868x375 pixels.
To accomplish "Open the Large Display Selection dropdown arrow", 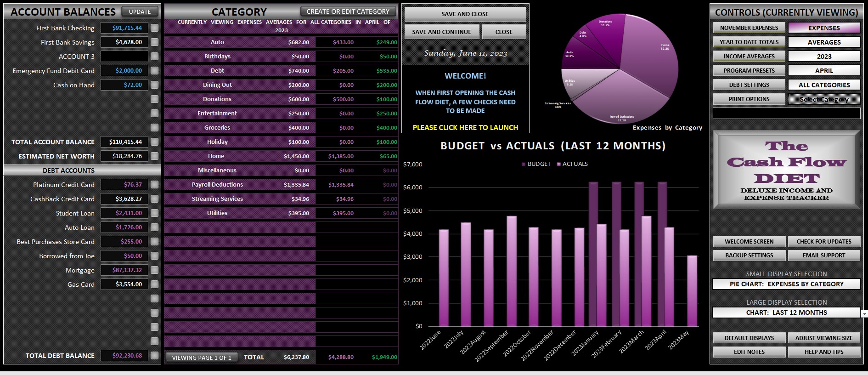I will [864, 313].
